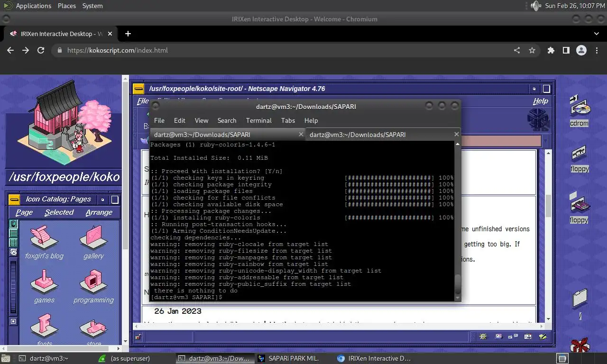Switch to the first terminal tab
Image resolution: width=607 pixels, height=364 pixels.
(228, 135)
